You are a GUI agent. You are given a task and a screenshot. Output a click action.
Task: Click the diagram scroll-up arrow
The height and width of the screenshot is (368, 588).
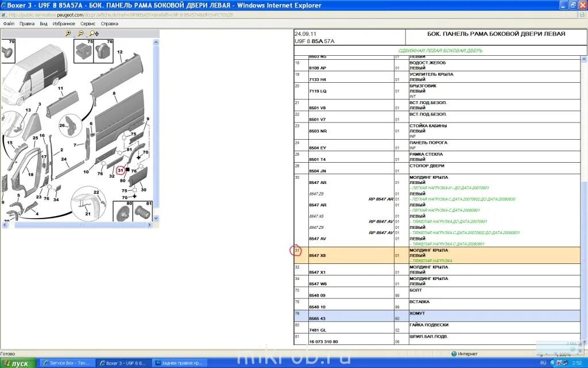click(156, 43)
